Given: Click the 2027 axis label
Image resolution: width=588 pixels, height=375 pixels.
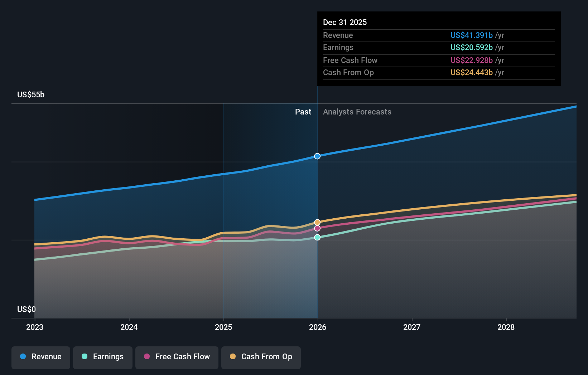Looking at the screenshot, I should point(412,327).
